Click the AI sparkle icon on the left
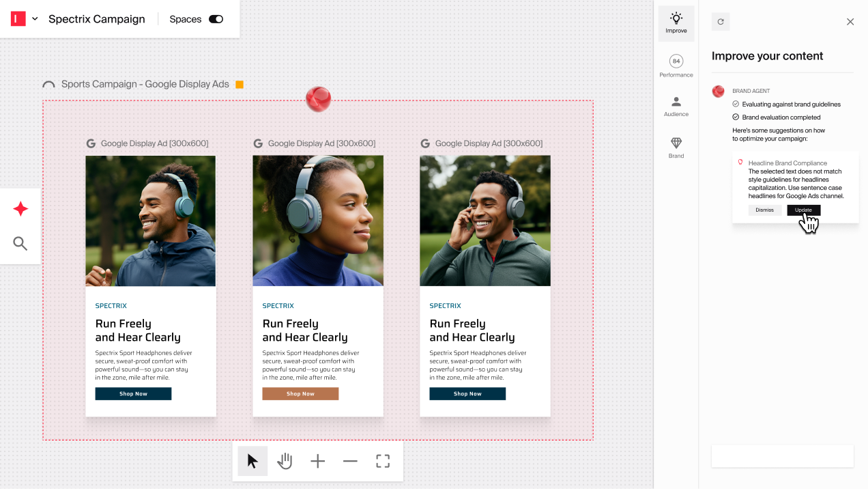This screenshot has width=868, height=489. (x=20, y=209)
